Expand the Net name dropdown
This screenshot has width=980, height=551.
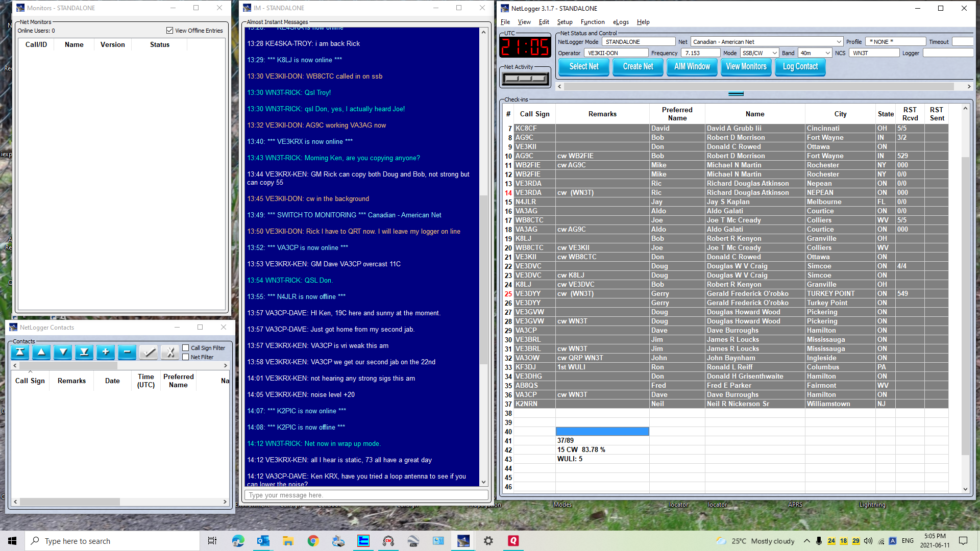839,42
